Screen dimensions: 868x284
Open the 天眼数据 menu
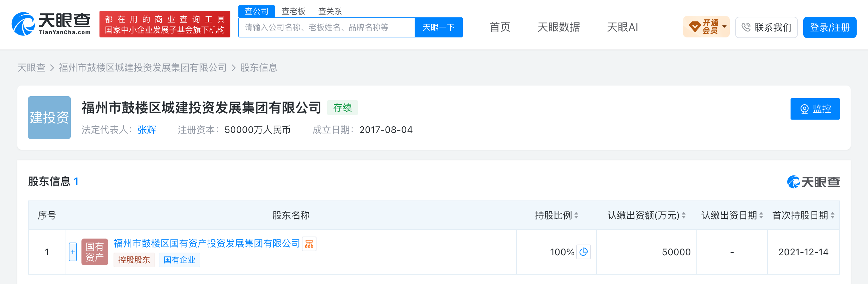point(558,27)
